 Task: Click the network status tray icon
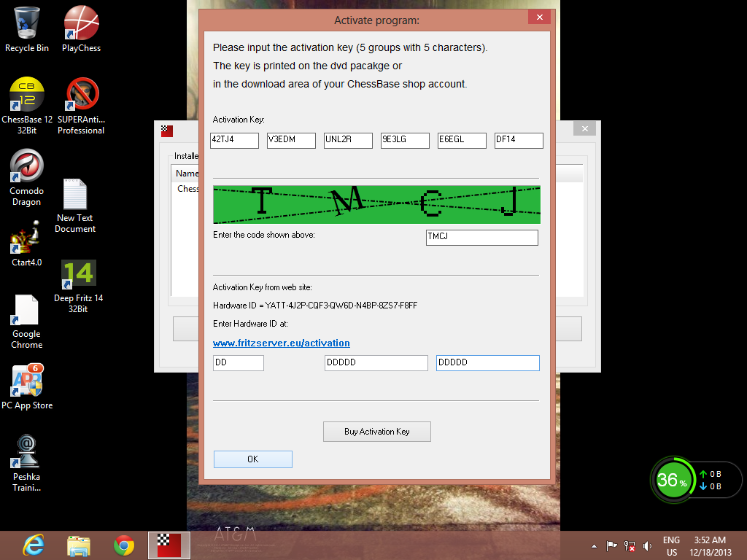(x=630, y=545)
